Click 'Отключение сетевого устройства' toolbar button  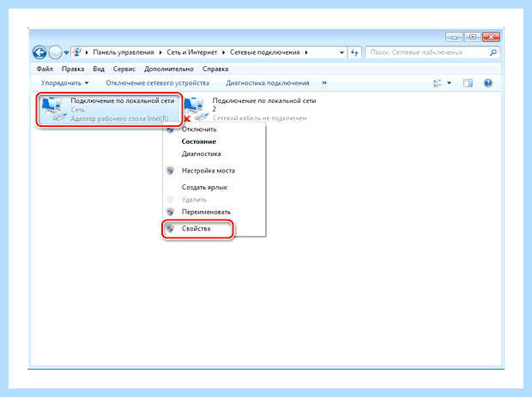pos(157,83)
